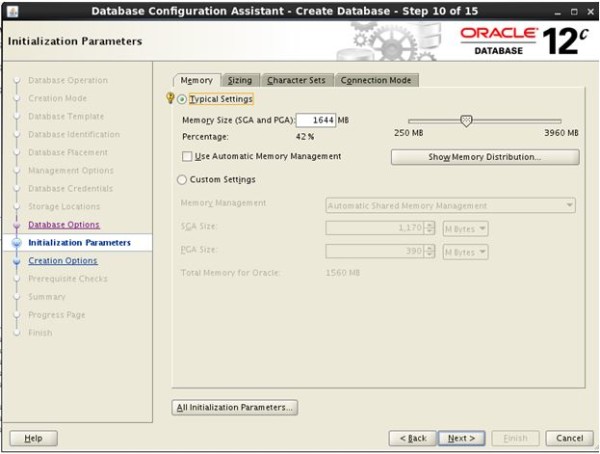
Task: Click Progress Page step in sidebar
Action: [57, 315]
